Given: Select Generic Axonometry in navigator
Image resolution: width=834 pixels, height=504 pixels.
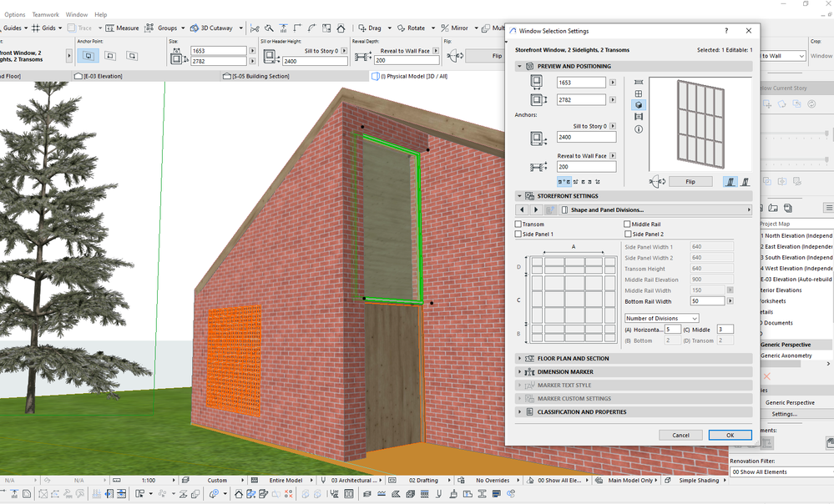Looking at the screenshot, I should pyautogui.click(x=786, y=355).
